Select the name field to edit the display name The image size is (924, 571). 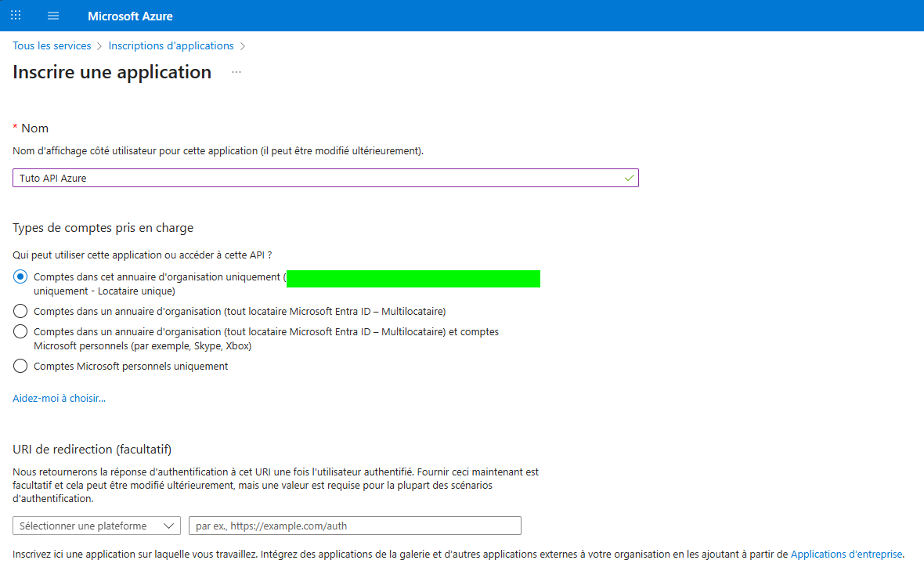coord(313,178)
